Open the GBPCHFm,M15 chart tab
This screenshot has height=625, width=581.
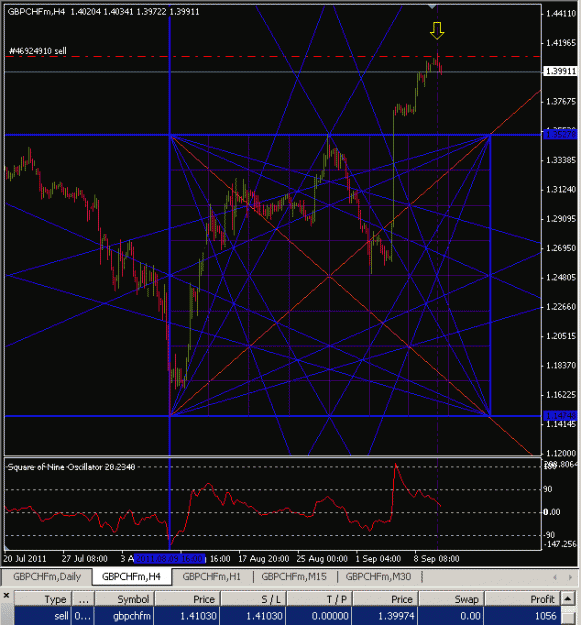tap(294, 576)
